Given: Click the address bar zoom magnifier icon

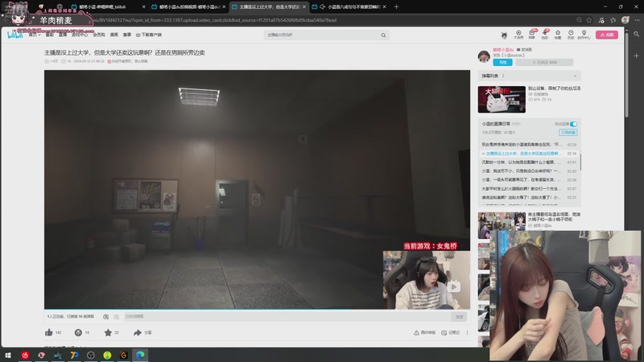Looking at the screenshot, I should click(579, 20).
